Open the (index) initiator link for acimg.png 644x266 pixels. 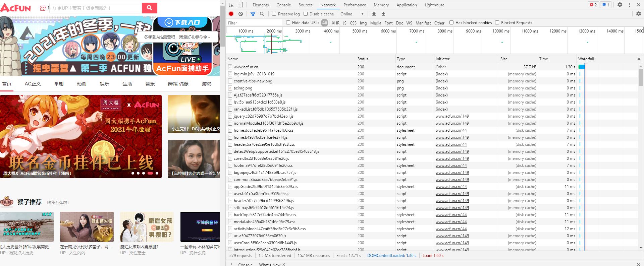tap(441, 88)
